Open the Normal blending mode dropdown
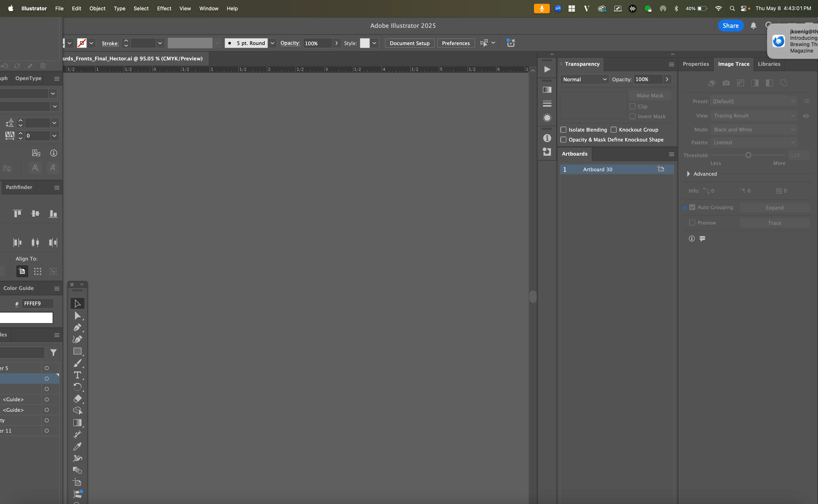Screen dimensions: 818x504 pyautogui.click(x=584, y=79)
